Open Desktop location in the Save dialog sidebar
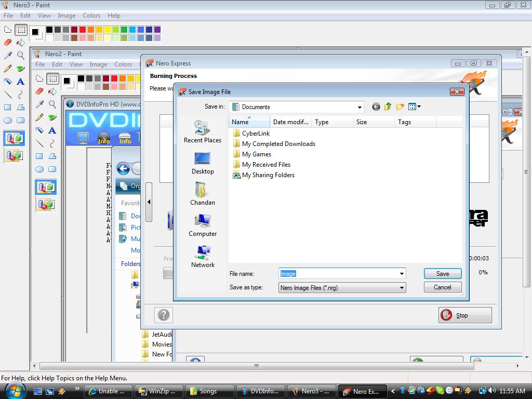The width and height of the screenshot is (532, 399). [x=203, y=163]
